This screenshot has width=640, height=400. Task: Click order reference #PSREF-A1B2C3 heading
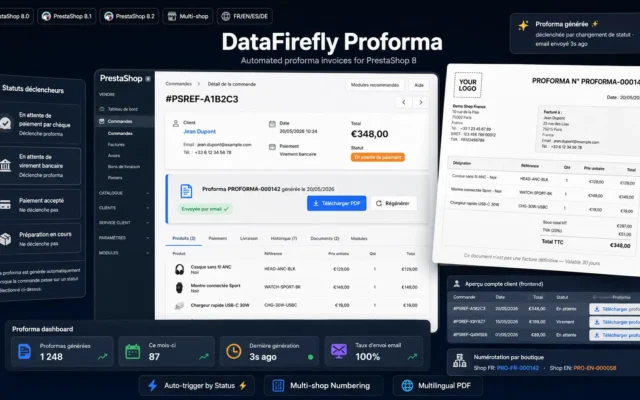pyautogui.click(x=202, y=99)
